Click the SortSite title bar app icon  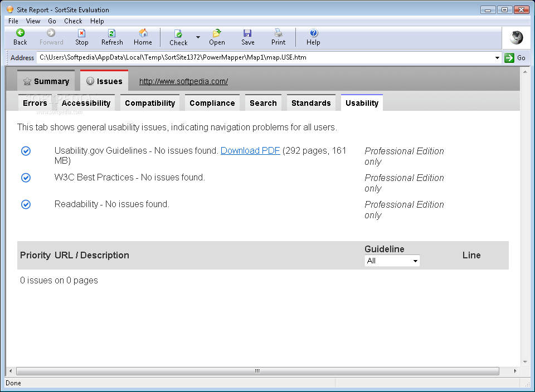(10, 9)
